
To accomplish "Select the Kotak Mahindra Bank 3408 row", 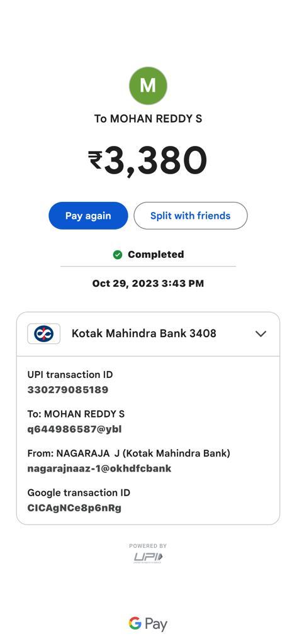I will (148, 334).
